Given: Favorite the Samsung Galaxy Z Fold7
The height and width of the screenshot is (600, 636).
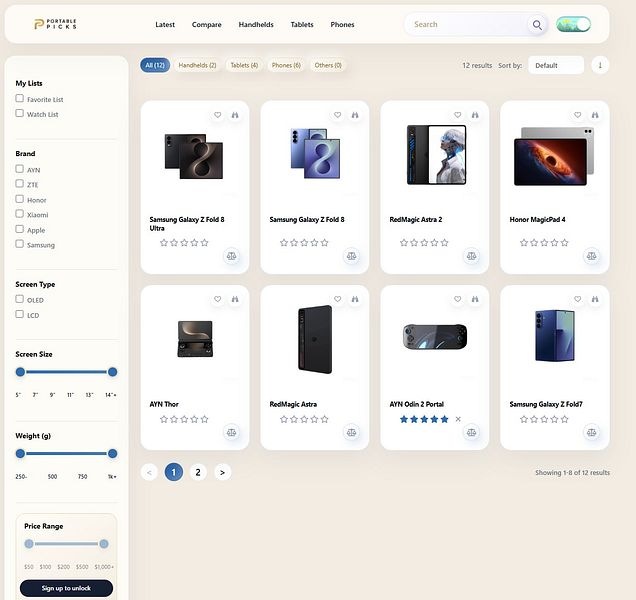Looking at the screenshot, I should tap(578, 299).
